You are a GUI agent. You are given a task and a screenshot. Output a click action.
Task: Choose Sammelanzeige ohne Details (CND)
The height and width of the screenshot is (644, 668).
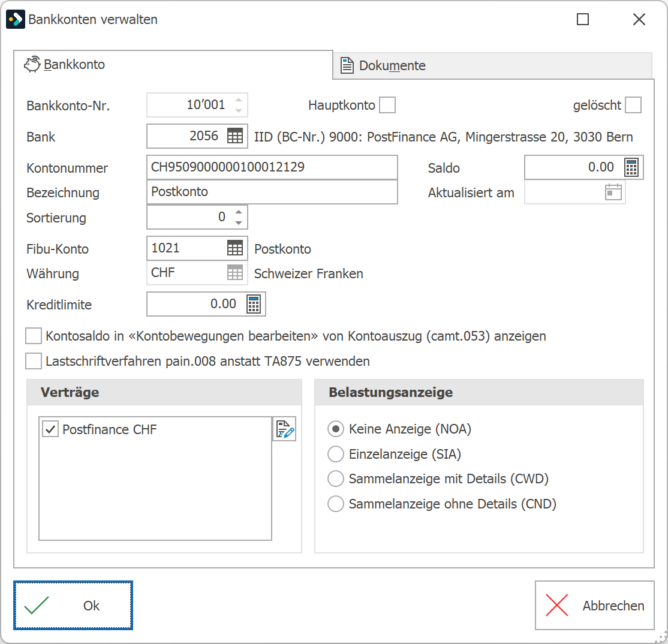pyautogui.click(x=336, y=504)
